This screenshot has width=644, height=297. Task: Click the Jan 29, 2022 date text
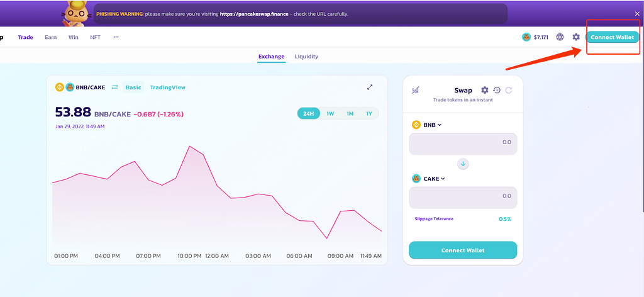coord(80,126)
